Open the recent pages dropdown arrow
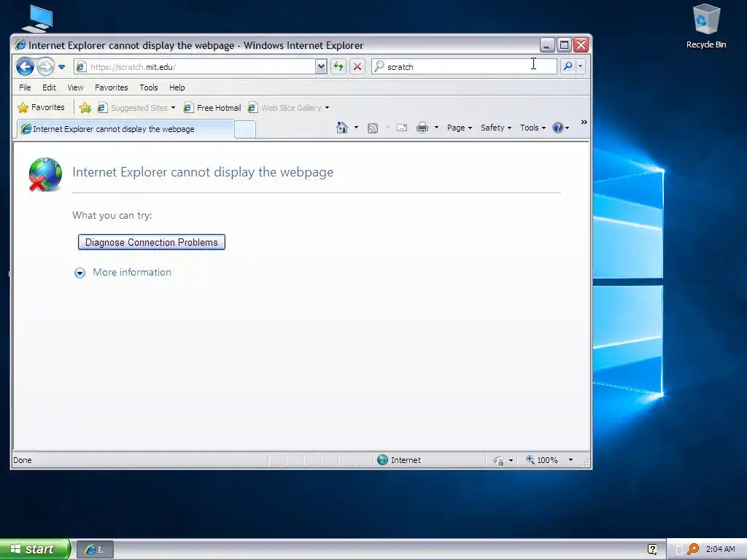Screen dimensions: 747x560 click(61, 67)
